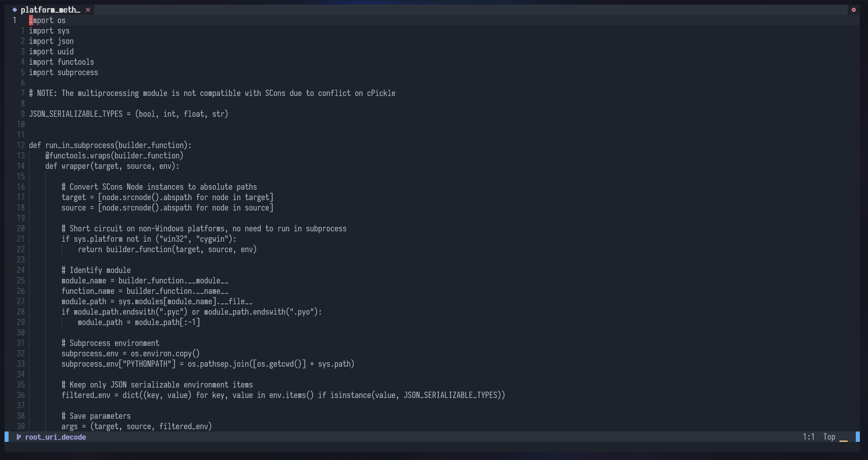Click the JSON_SERIALIZABLE_TYPES constant
This screenshot has height=460, width=868.
(77, 114)
